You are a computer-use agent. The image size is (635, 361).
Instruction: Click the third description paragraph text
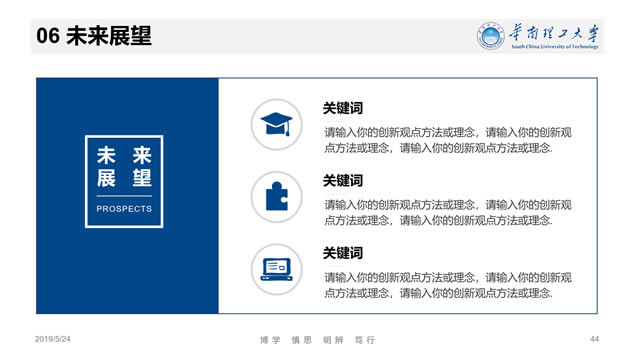447,285
